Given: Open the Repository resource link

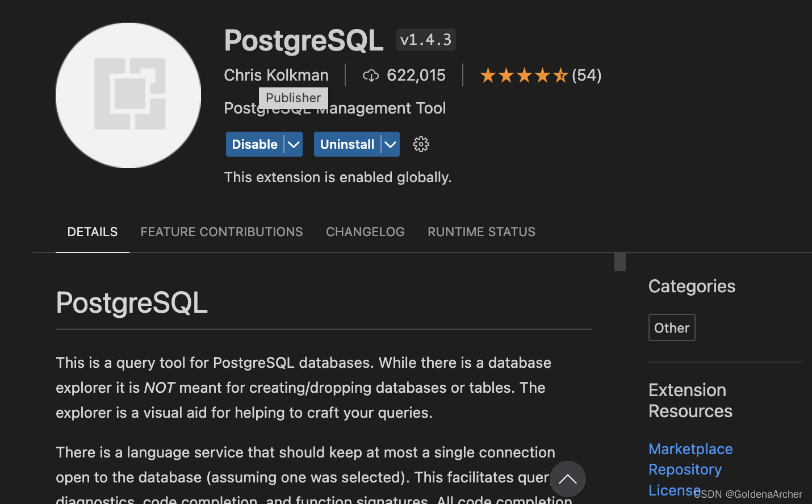Looking at the screenshot, I should click(685, 469).
